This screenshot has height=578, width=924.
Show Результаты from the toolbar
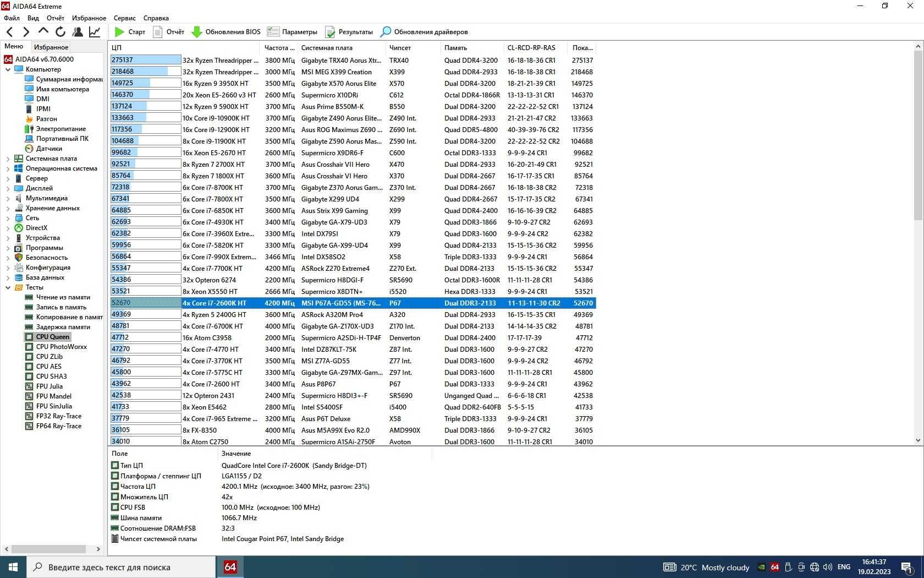349,32
